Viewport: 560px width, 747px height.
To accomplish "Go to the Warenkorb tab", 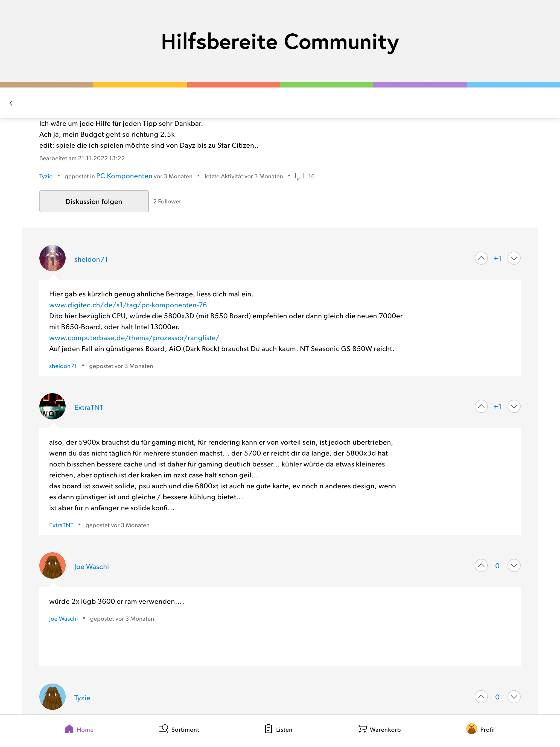I will [x=379, y=730].
